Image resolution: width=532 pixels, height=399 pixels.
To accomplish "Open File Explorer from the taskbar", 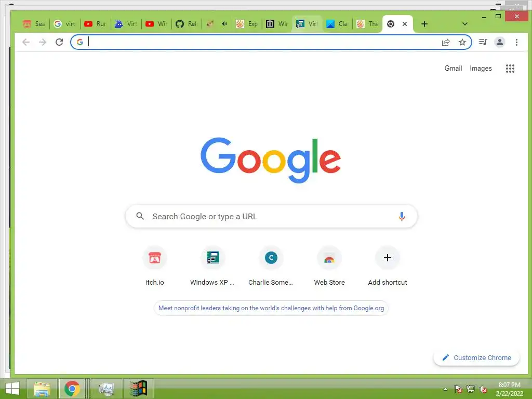I will click(42, 389).
